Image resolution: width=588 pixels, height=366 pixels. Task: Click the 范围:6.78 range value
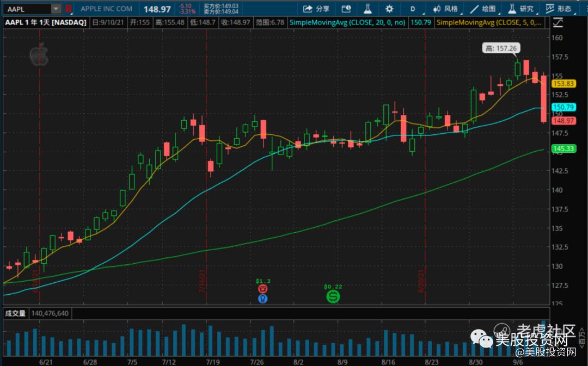(x=270, y=22)
